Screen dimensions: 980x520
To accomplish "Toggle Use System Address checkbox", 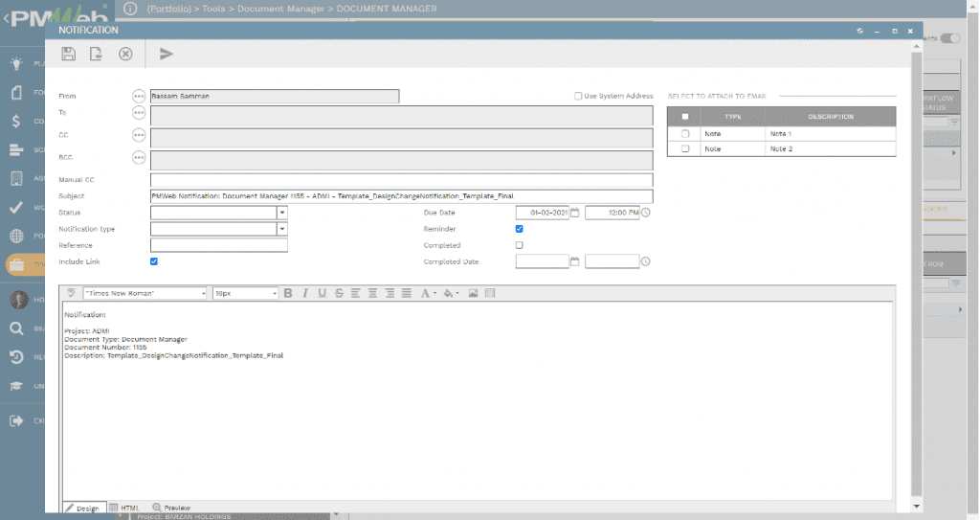I will point(578,96).
